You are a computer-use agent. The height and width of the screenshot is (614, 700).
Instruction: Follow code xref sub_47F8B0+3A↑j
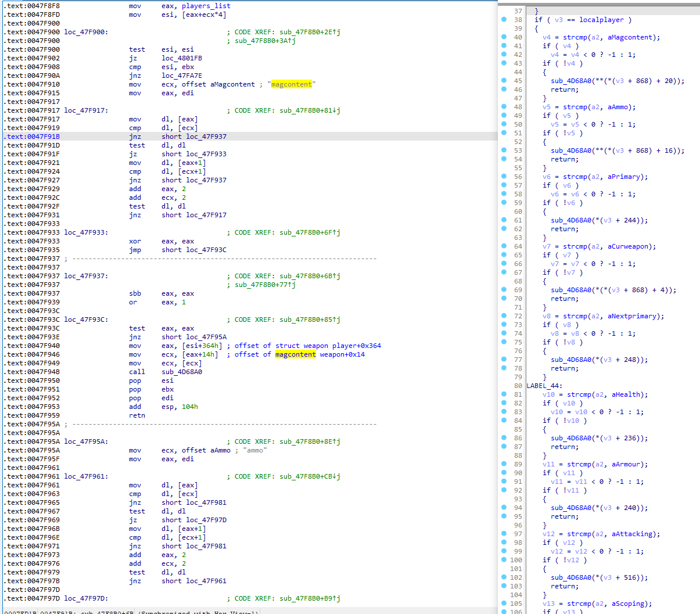[265, 41]
